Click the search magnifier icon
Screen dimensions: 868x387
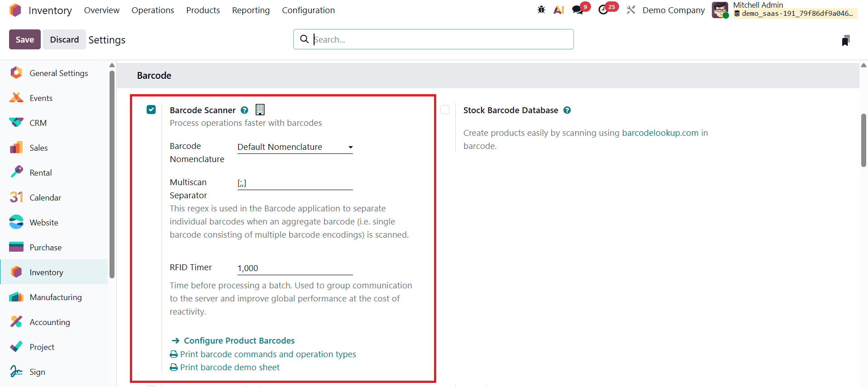305,39
